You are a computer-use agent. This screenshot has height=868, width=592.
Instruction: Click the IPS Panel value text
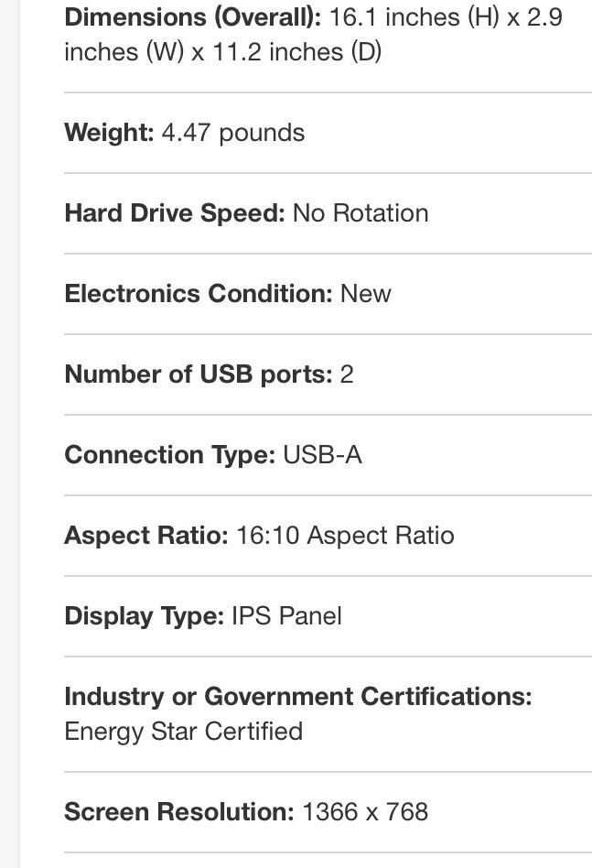coord(286,616)
